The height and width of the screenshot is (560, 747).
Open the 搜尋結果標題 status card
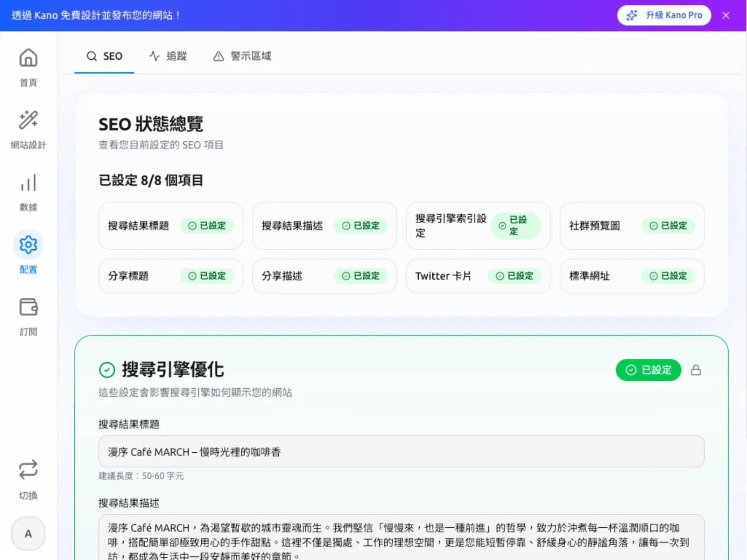pyautogui.click(x=170, y=226)
